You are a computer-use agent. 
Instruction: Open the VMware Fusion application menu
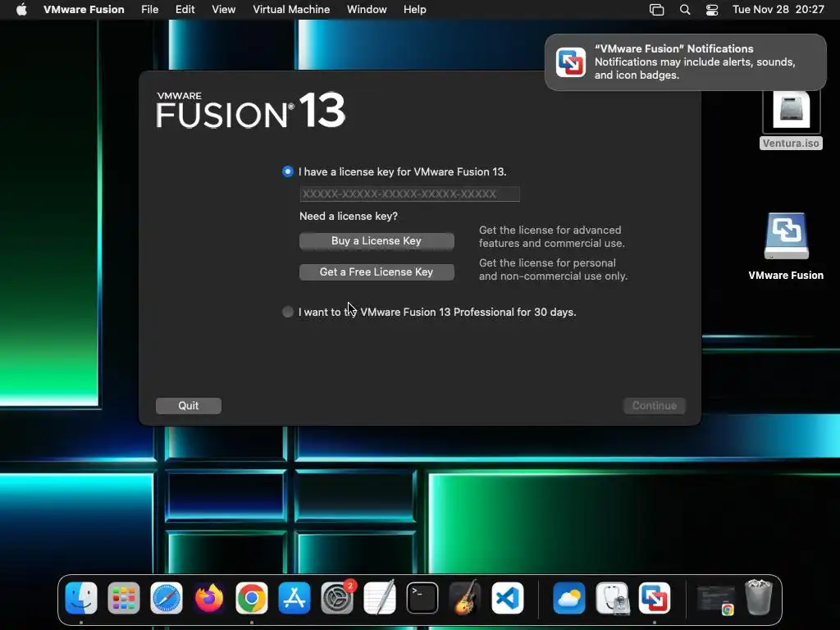coord(84,10)
